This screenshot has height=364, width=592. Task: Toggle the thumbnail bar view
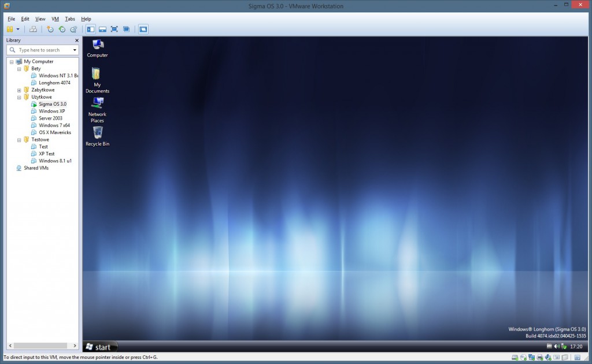pyautogui.click(x=102, y=29)
